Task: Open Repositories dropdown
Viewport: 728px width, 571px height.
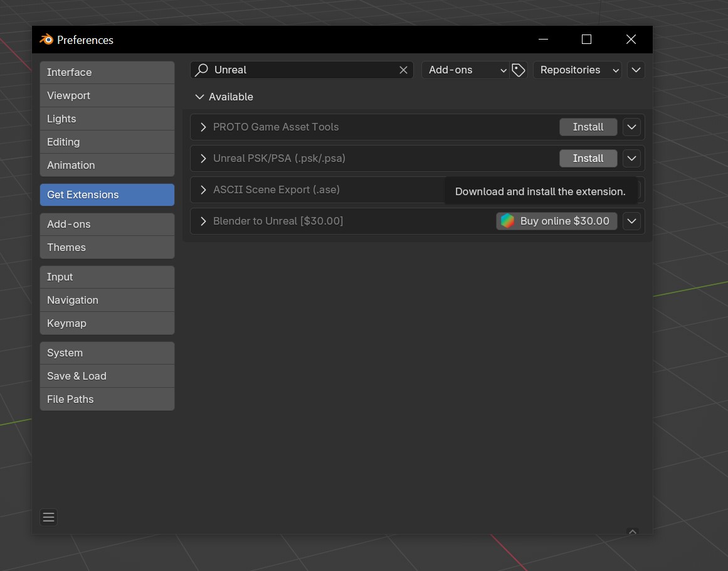Action: click(577, 70)
